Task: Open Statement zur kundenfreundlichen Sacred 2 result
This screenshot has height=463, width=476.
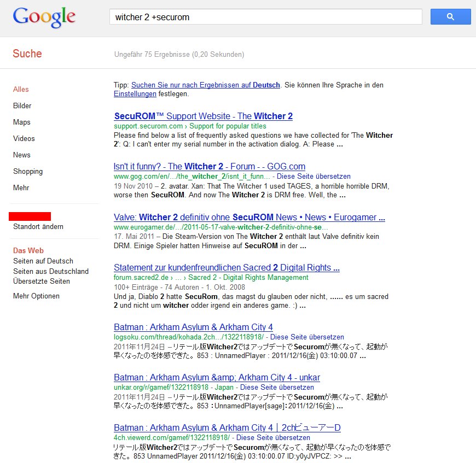Action: click(227, 268)
